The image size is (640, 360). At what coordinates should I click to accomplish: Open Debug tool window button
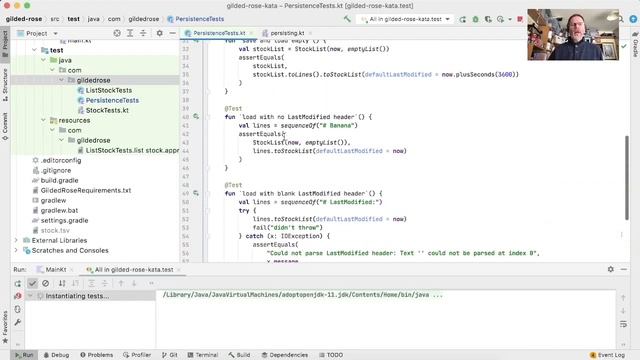click(x=56, y=355)
